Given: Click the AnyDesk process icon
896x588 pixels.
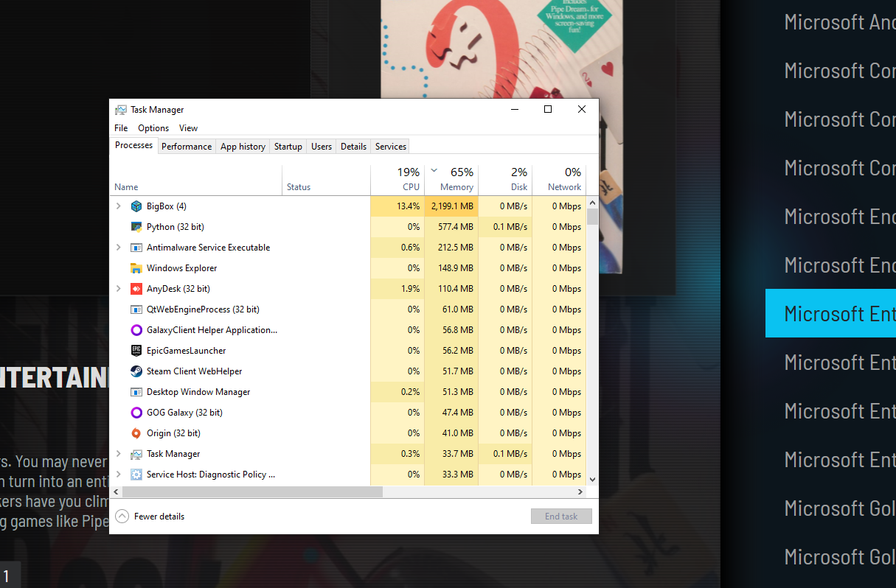Looking at the screenshot, I should [x=136, y=289].
